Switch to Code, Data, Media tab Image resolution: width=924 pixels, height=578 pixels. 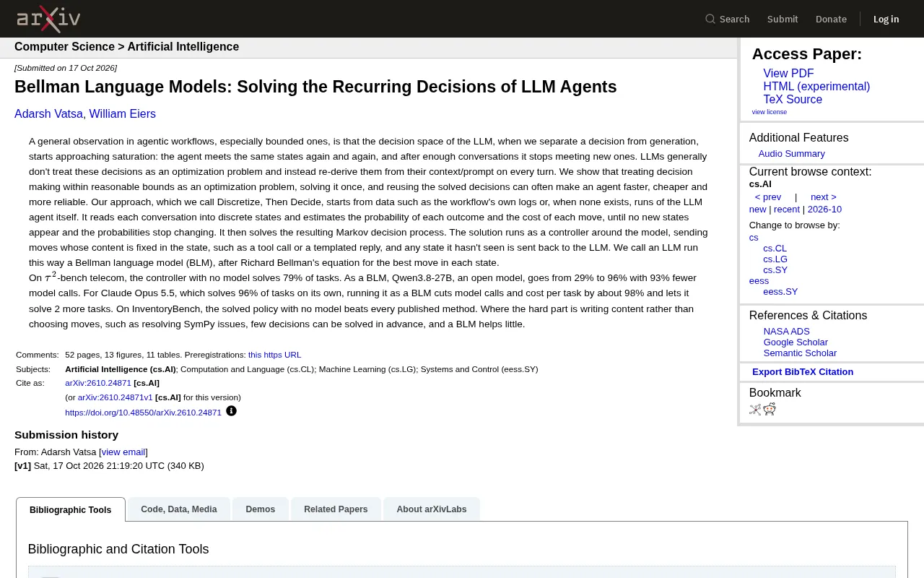tap(179, 509)
